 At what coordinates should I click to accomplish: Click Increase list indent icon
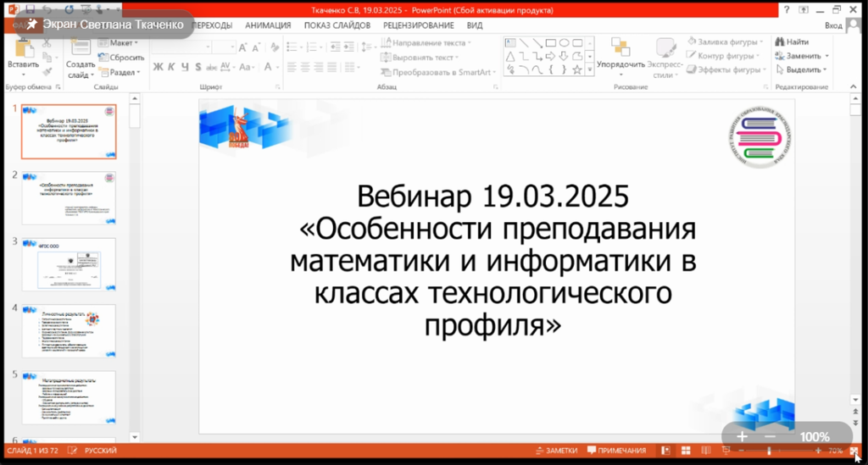(348, 47)
